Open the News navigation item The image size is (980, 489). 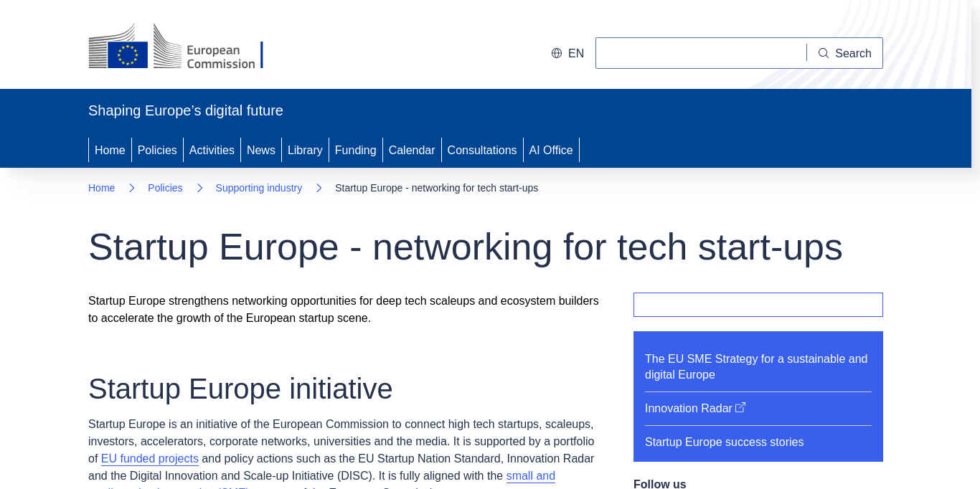[x=261, y=150]
